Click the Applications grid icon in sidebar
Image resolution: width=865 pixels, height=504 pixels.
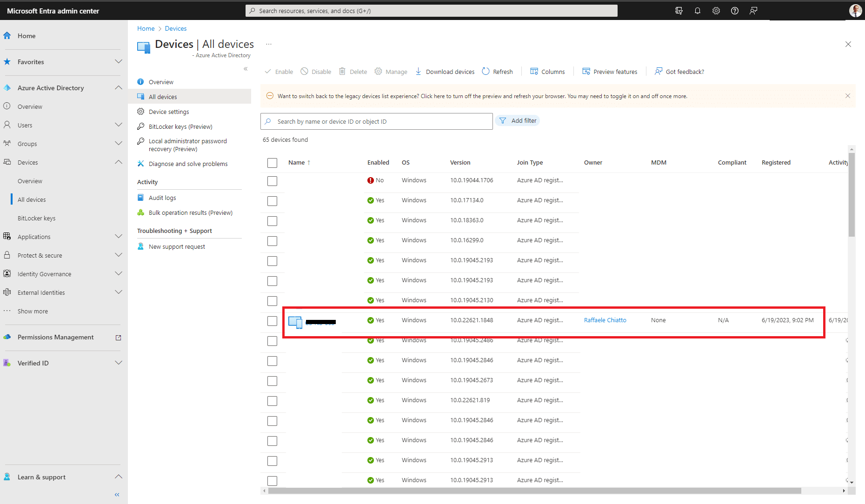[7, 236]
